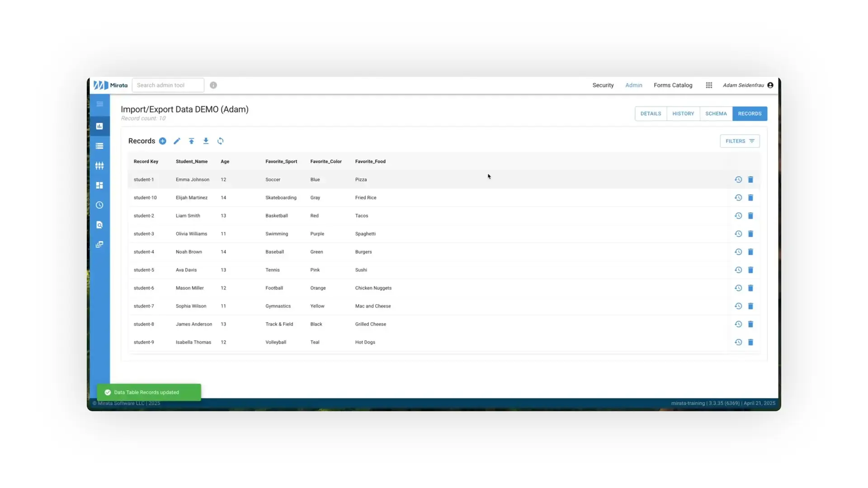Delete the student-1 record
Screen dimensions: 868x488
(x=751, y=179)
